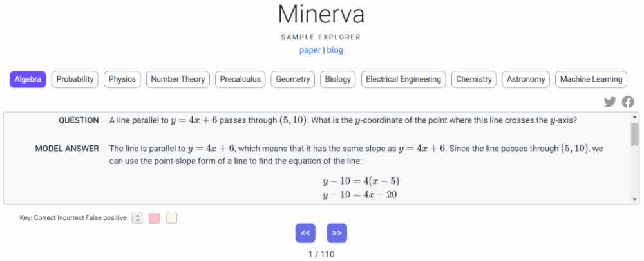644x261 pixels.
Task: Switch to the Biology category
Action: pyautogui.click(x=338, y=80)
